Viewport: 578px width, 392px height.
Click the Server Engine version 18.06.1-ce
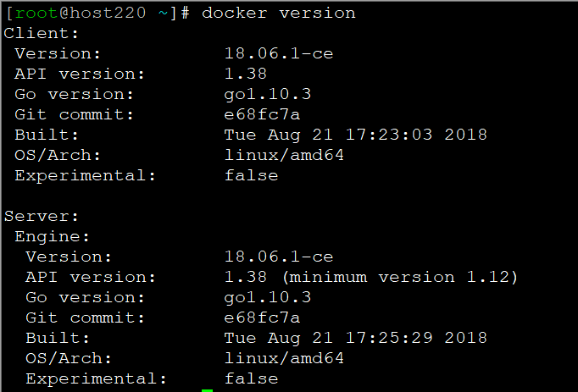(x=279, y=257)
